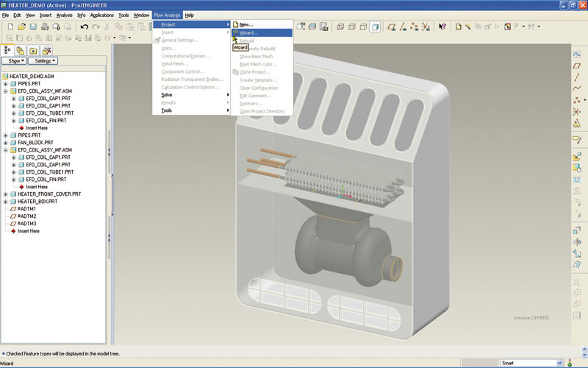Click the Cut scissors icon
This screenshot has width=588, height=368.
pos(107,26)
